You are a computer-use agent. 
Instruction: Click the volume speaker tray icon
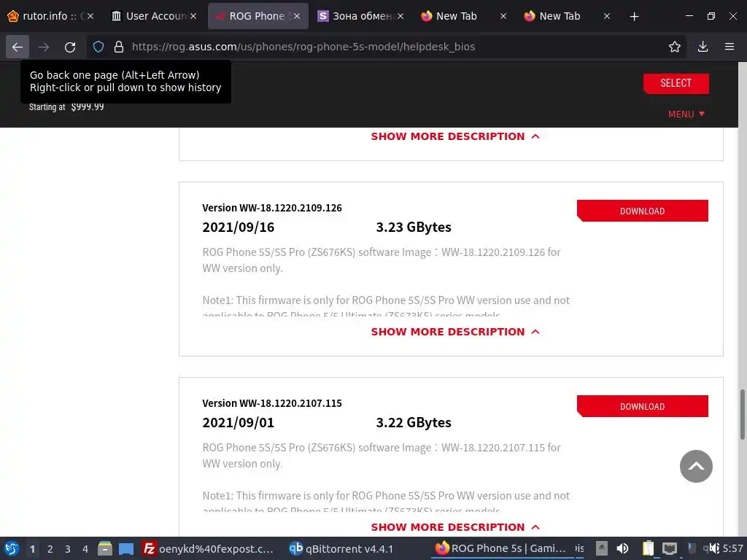(622, 548)
